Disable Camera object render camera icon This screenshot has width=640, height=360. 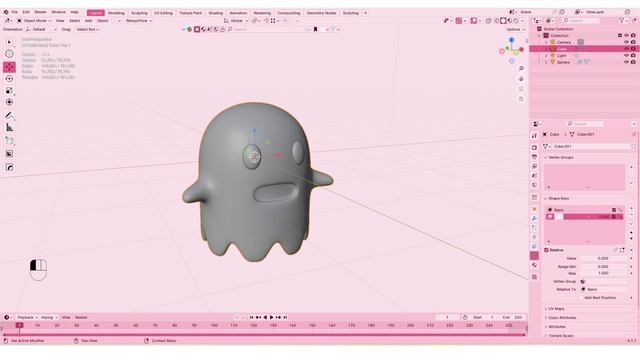pos(633,42)
